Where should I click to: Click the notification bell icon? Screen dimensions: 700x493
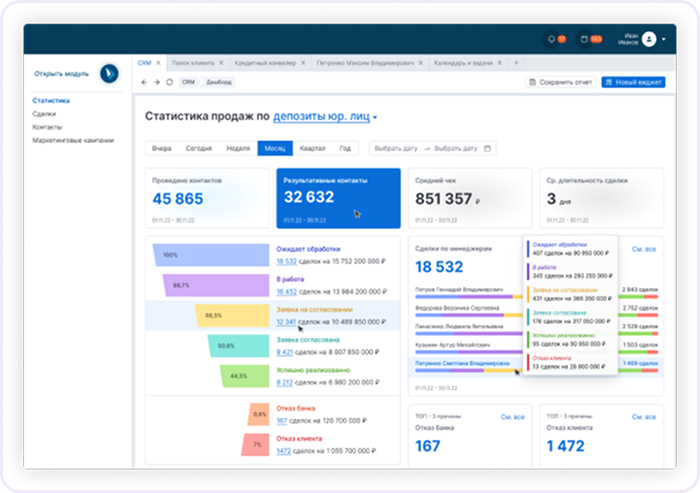[551, 39]
